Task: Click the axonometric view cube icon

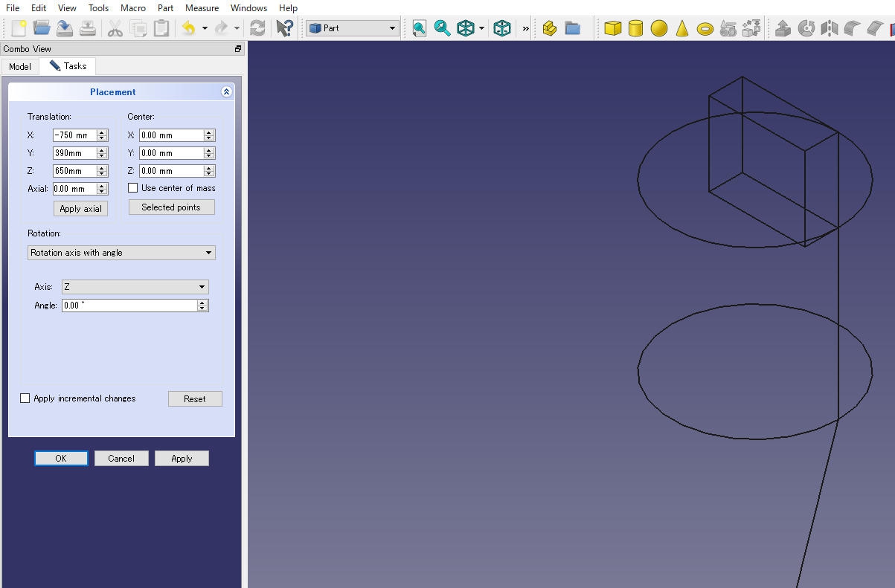Action: click(502, 28)
